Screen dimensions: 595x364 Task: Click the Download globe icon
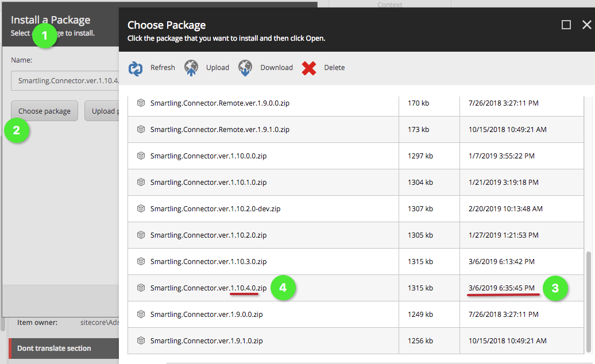pos(245,68)
